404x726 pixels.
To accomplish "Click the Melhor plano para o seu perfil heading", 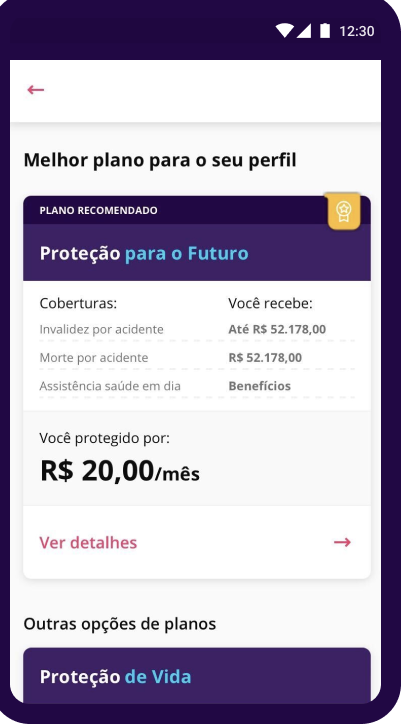I will (160, 160).
